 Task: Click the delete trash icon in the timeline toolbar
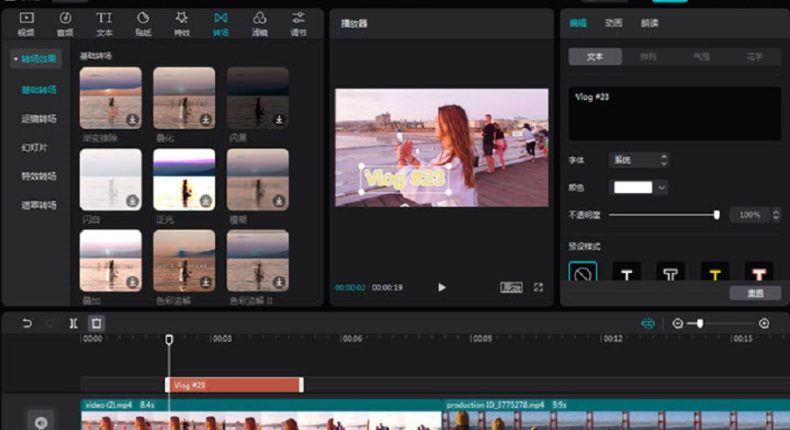point(97,323)
